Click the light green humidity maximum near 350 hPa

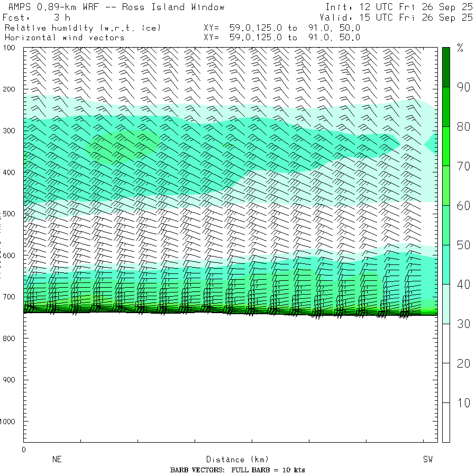(122, 147)
